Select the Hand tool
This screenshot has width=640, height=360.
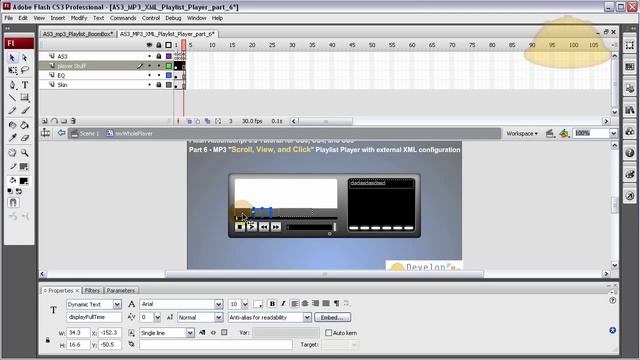tap(12, 153)
